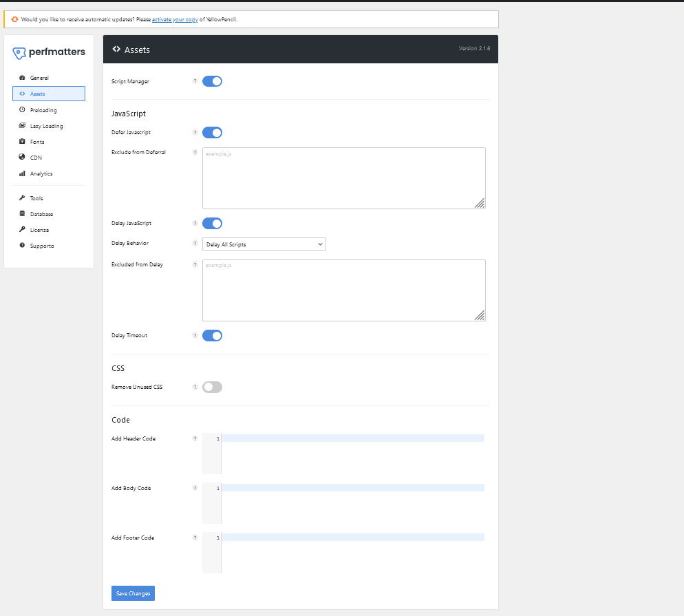Toggle the Delay Timeout switch
This screenshot has width=684, height=616.
(213, 335)
